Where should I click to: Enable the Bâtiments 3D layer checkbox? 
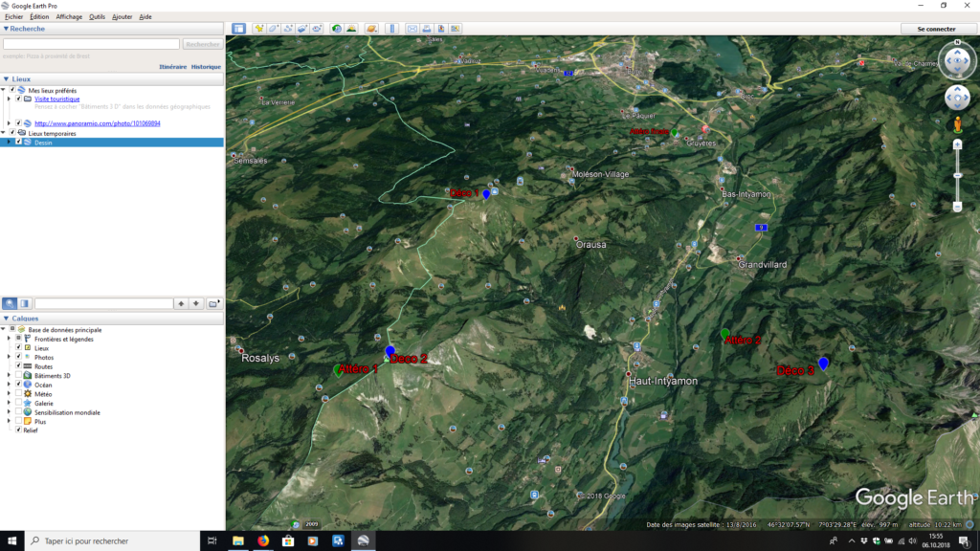(18, 376)
